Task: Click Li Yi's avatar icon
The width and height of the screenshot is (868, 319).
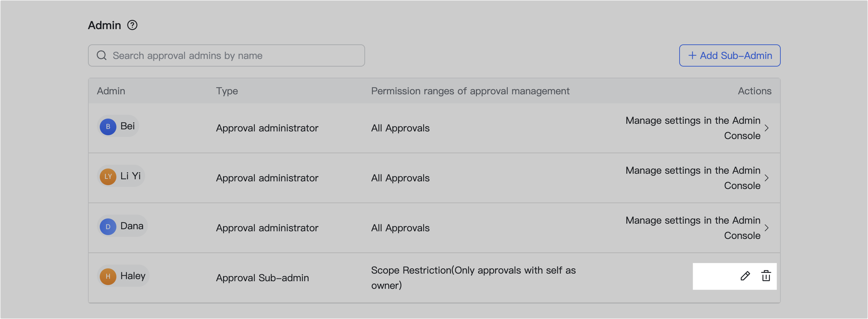Action: pyautogui.click(x=108, y=176)
